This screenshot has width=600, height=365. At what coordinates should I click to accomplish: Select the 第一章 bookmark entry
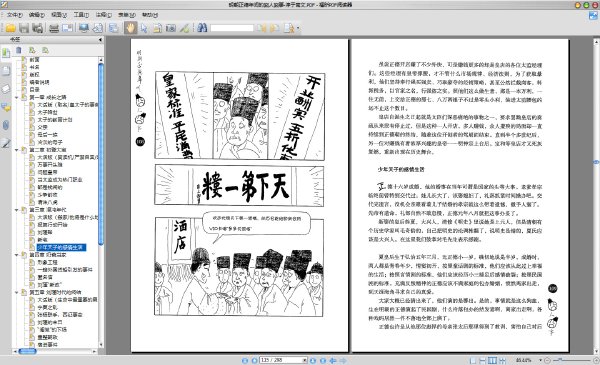tap(48, 97)
